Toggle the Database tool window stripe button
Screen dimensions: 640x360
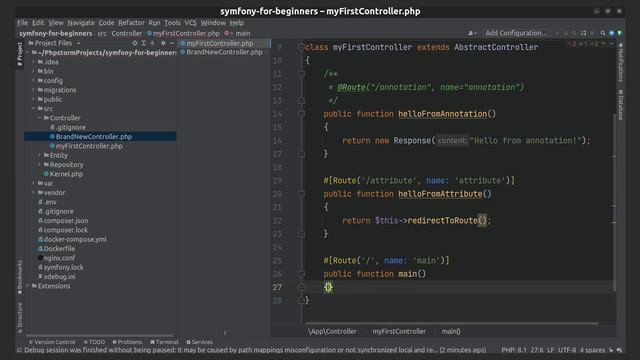pos(620,104)
